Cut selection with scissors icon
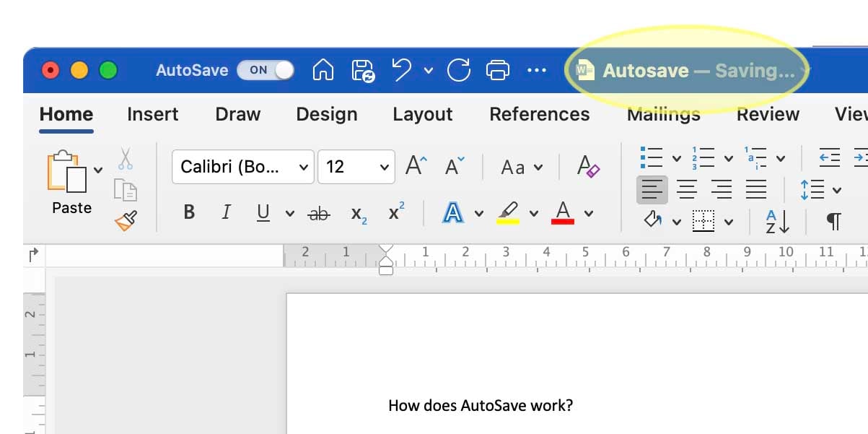868x434 pixels. coord(126,158)
